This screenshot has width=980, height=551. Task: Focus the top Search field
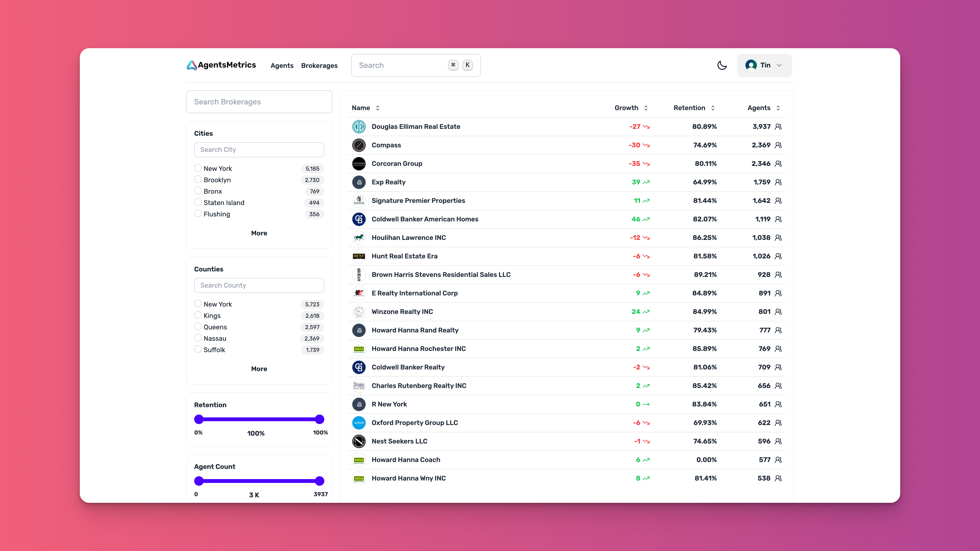[416, 65]
